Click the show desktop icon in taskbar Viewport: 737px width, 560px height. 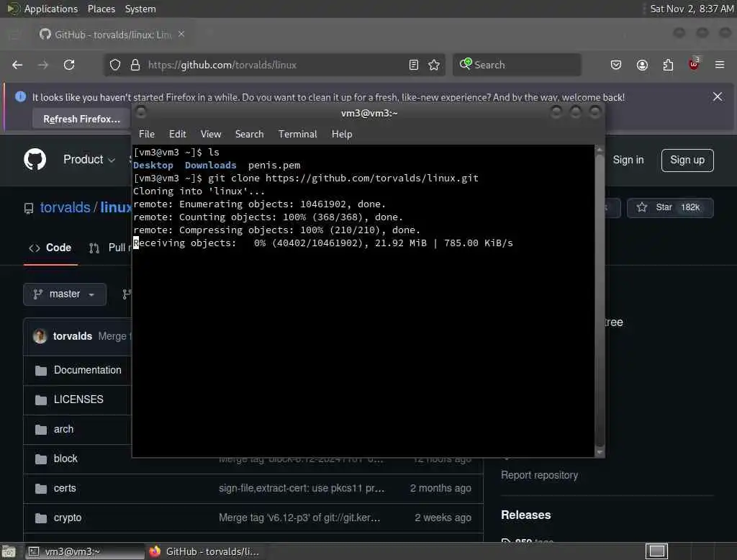pyautogui.click(x=9, y=551)
